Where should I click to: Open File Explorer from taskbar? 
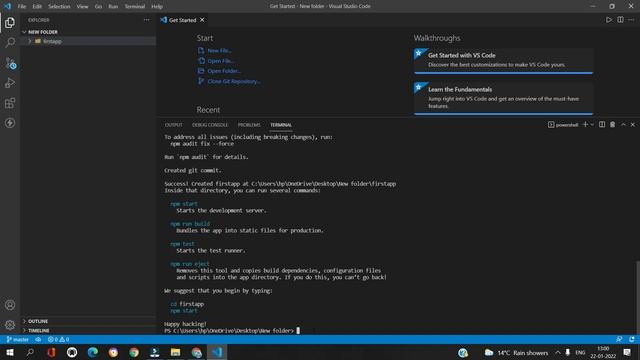click(176, 352)
